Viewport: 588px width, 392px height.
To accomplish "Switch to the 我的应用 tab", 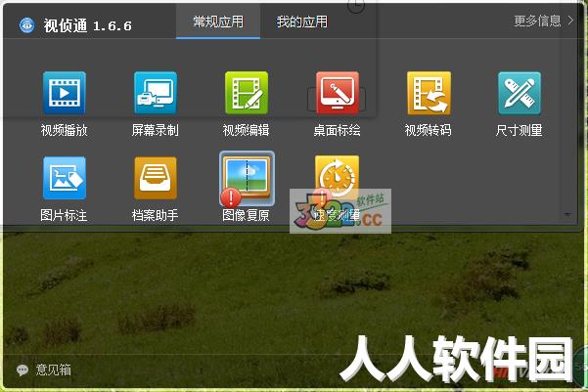I will pyautogui.click(x=302, y=22).
